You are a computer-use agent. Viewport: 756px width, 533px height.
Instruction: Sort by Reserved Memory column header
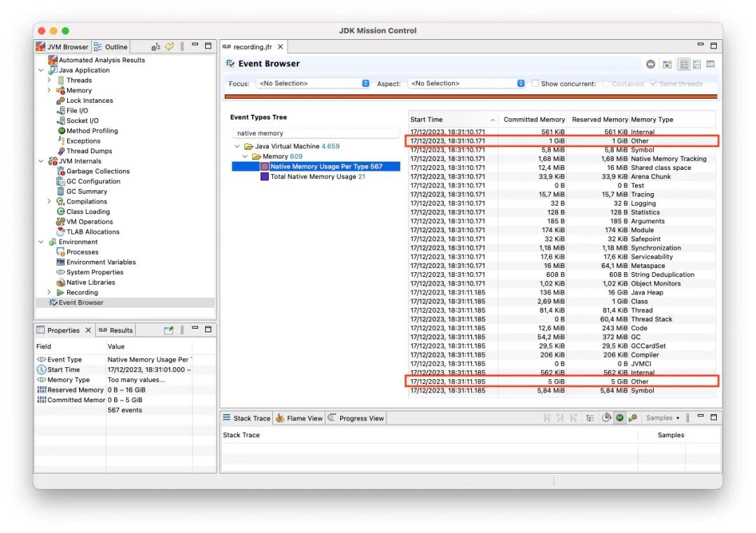pos(599,120)
